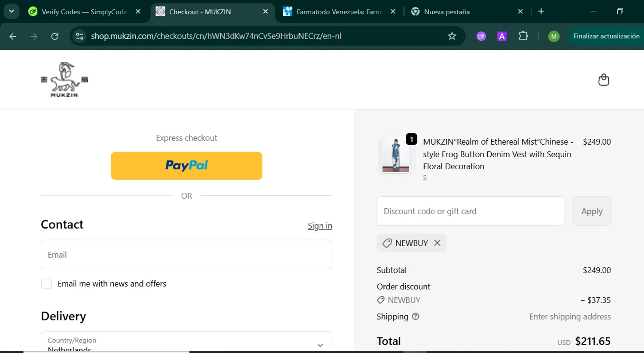Click the URL address bar text
Viewport: 644px width, 353px height.
(216, 36)
